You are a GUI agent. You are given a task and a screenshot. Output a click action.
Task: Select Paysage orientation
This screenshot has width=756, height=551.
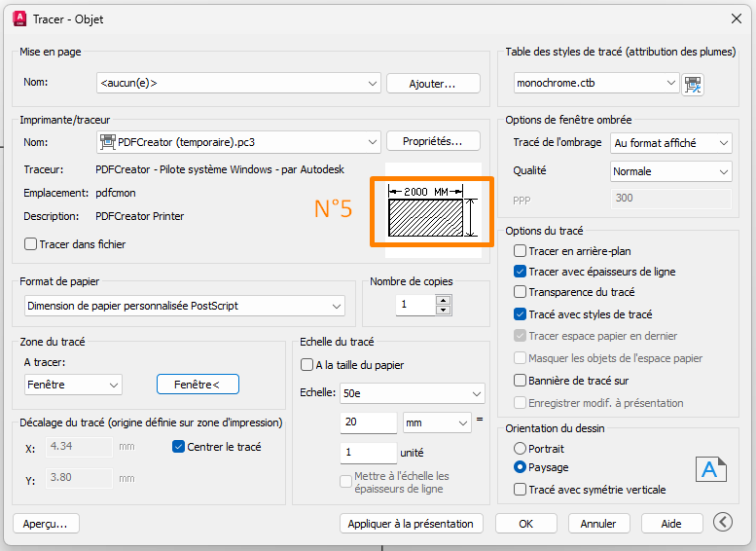[x=520, y=467]
